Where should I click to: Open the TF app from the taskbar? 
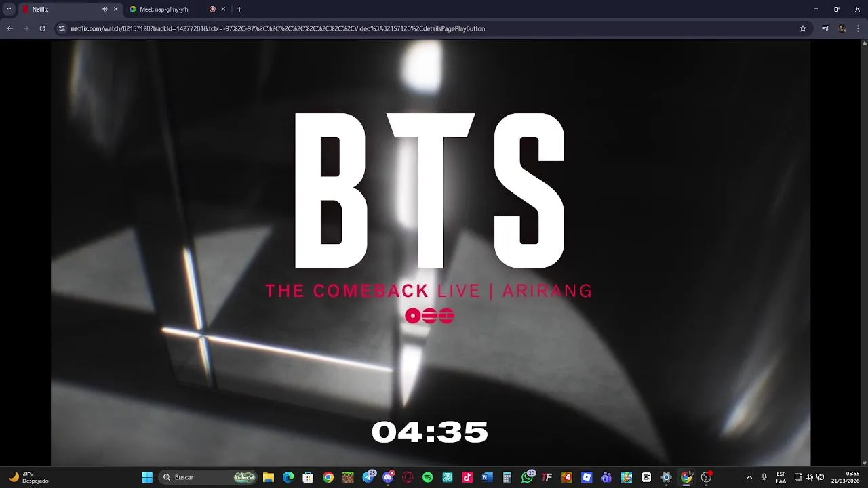click(547, 477)
